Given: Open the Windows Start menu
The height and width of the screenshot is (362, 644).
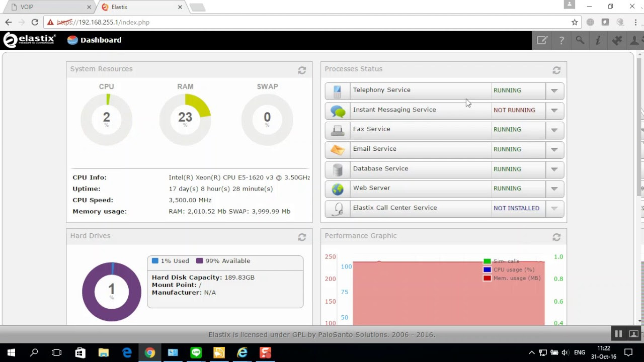Looking at the screenshot, I should coord(11,352).
